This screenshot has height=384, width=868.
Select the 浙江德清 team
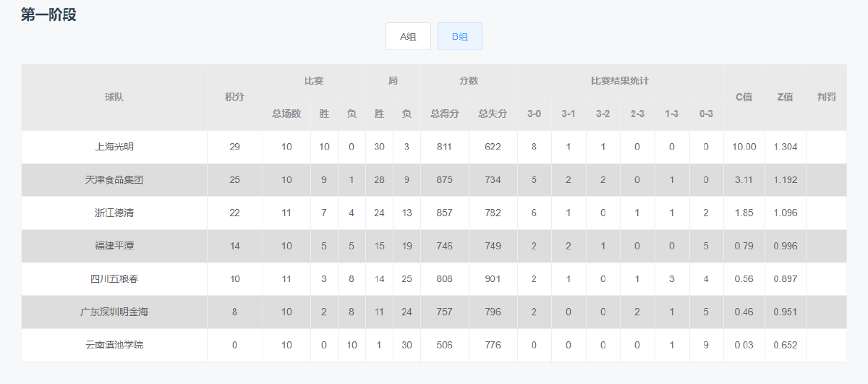coord(114,213)
